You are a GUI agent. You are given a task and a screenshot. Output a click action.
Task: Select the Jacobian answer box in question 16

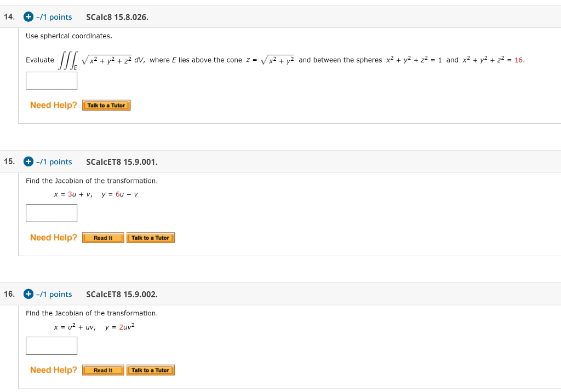click(51, 345)
